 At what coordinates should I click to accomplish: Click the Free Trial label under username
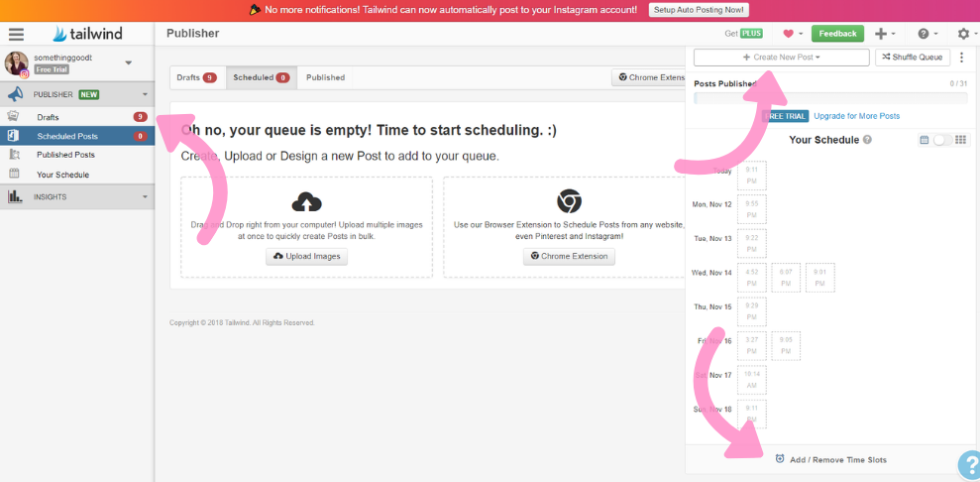point(52,69)
